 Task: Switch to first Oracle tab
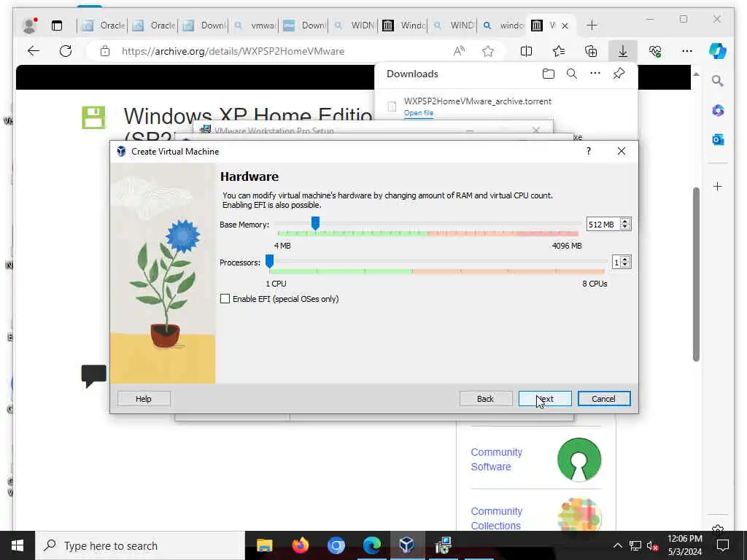pyautogui.click(x=102, y=26)
